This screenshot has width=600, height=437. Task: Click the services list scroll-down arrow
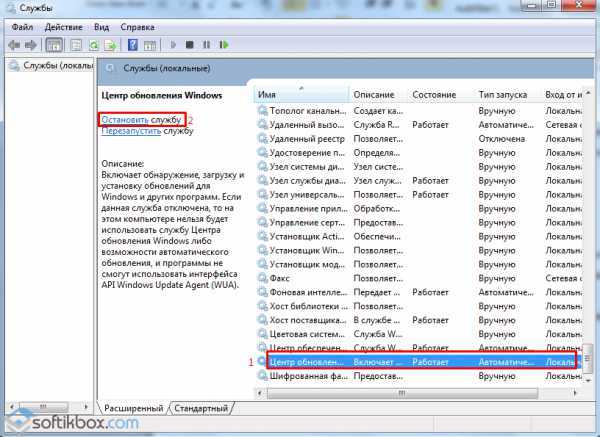pos(589,380)
